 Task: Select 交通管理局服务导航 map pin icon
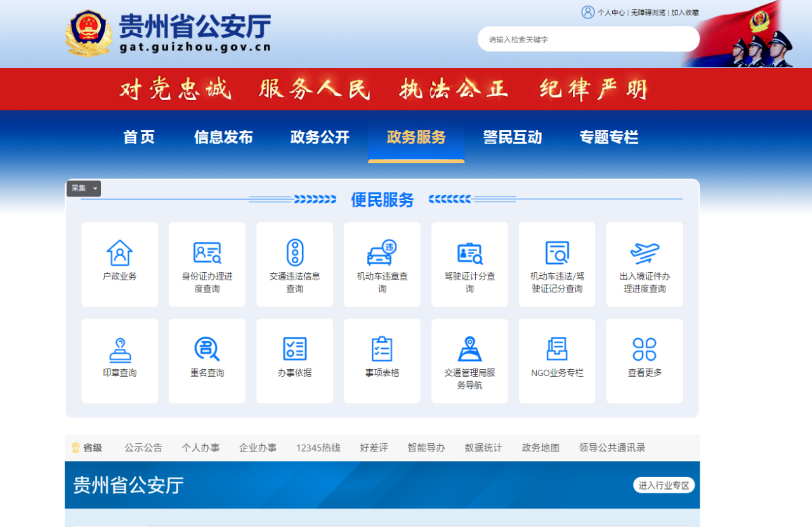[469, 348]
